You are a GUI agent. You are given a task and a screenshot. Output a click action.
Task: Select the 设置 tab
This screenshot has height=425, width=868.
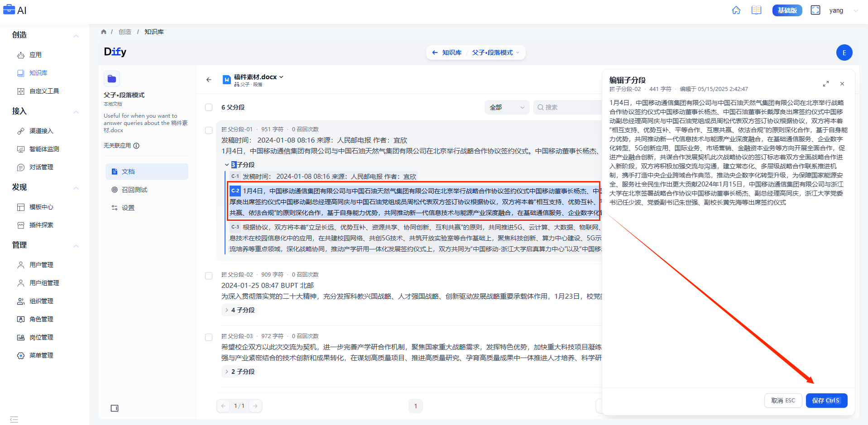pos(147,208)
